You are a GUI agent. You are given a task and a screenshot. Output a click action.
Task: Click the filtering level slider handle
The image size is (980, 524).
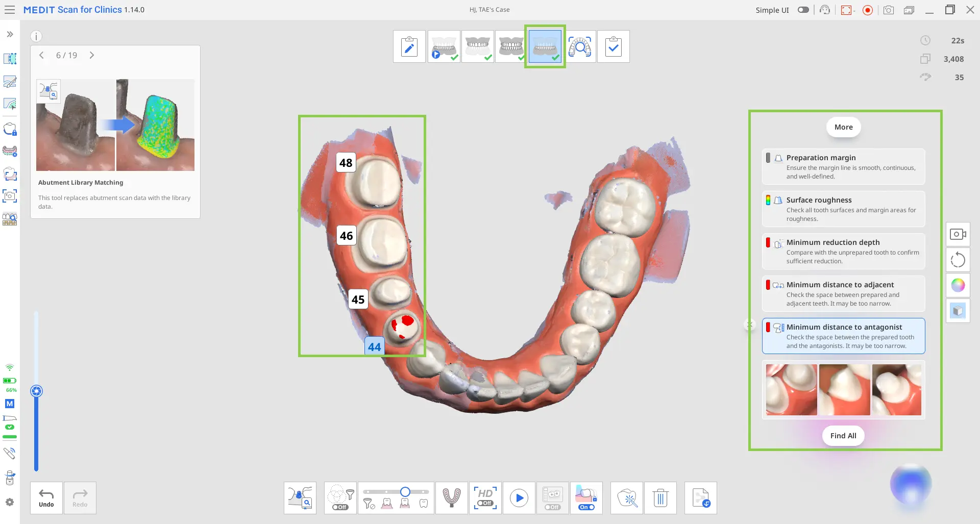pyautogui.click(x=405, y=492)
